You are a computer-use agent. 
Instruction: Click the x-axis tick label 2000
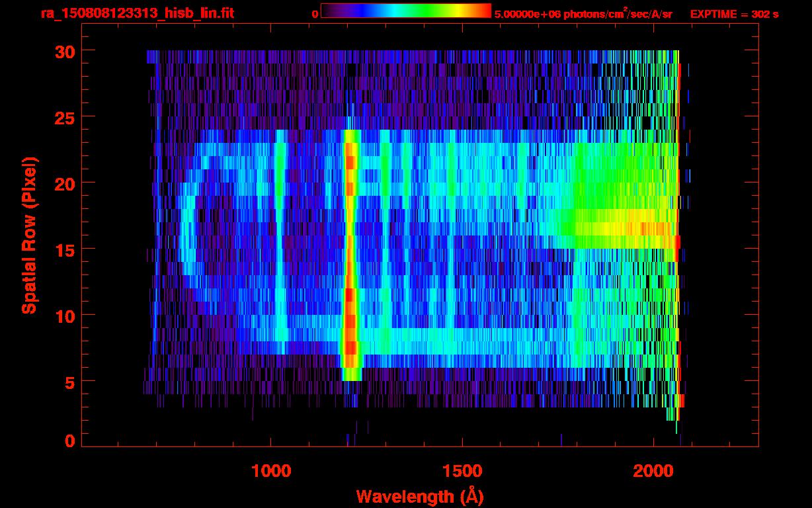(653, 472)
